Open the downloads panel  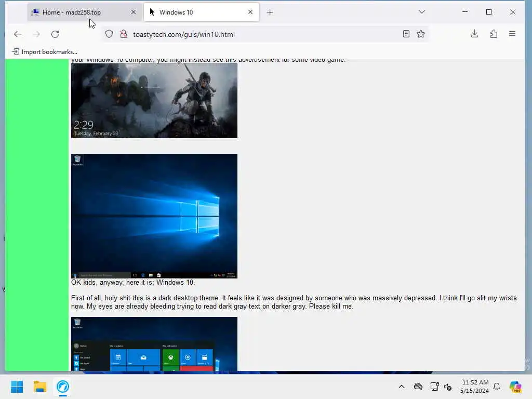(x=475, y=34)
